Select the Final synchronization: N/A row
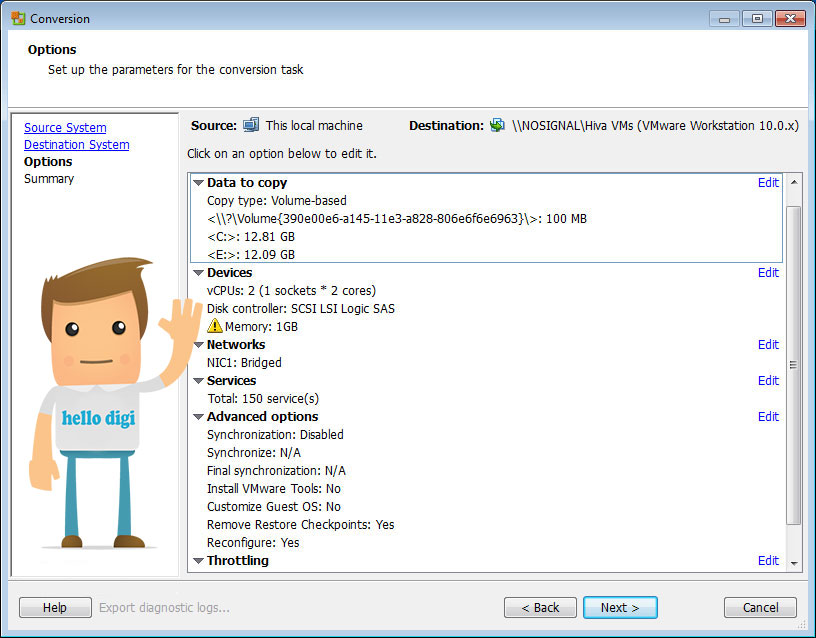 click(276, 471)
